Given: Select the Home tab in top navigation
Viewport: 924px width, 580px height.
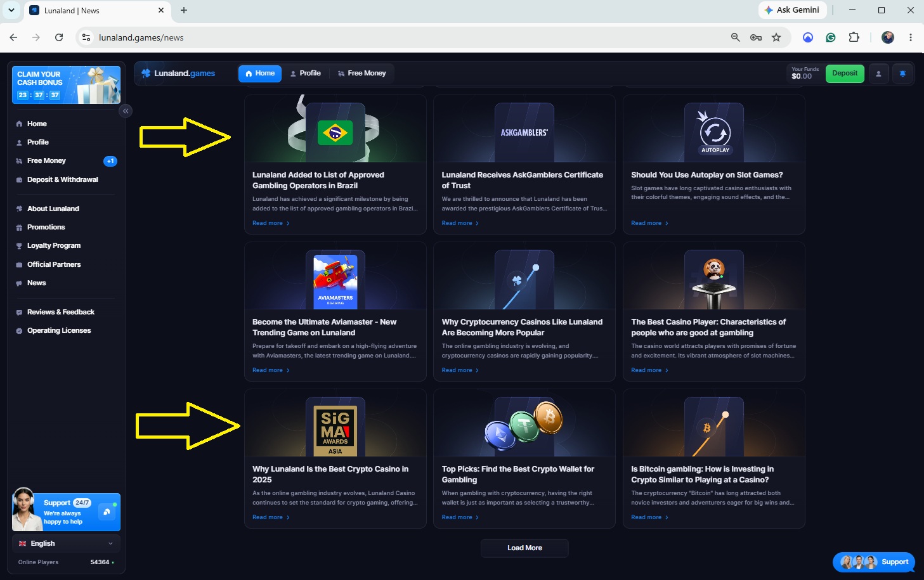Looking at the screenshot, I should coord(260,74).
